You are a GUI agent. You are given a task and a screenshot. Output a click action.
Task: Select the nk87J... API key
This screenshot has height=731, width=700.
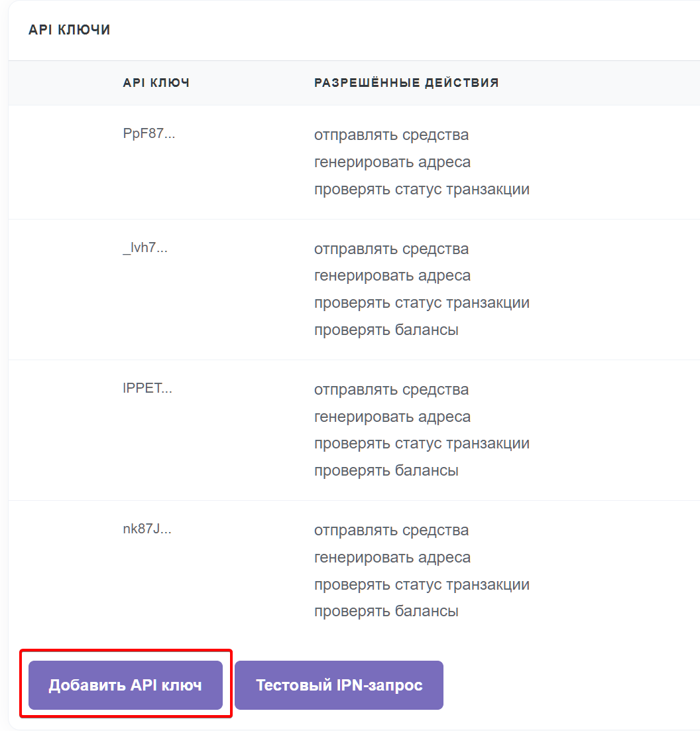(x=147, y=529)
